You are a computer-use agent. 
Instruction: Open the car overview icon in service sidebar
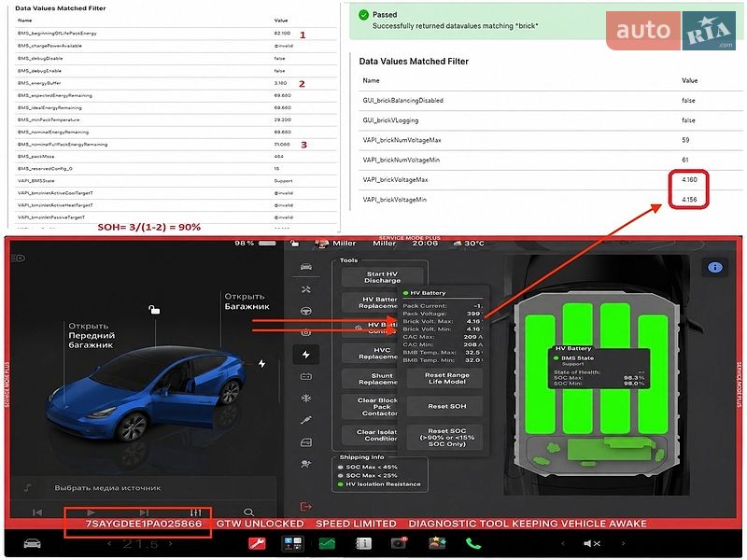(306, 267)
